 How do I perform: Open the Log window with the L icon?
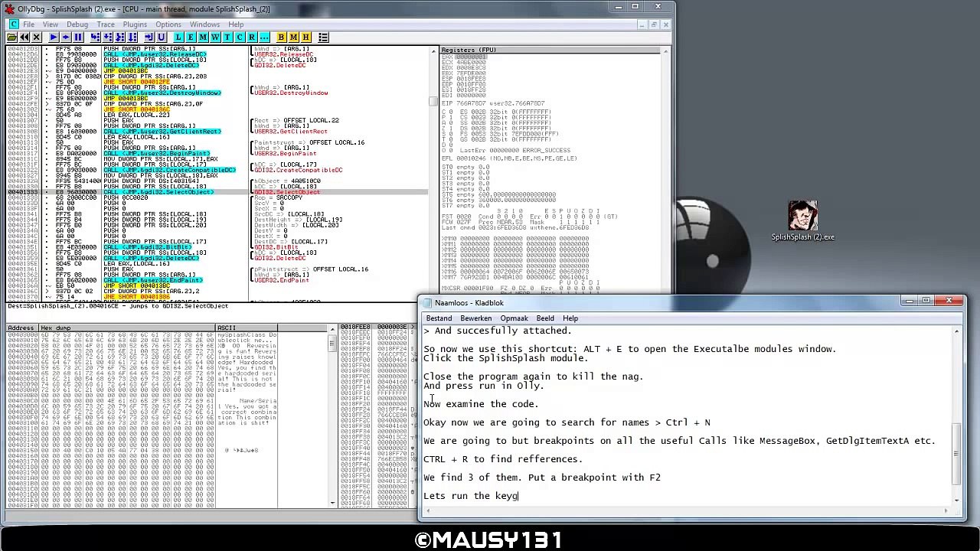(178, 37)
